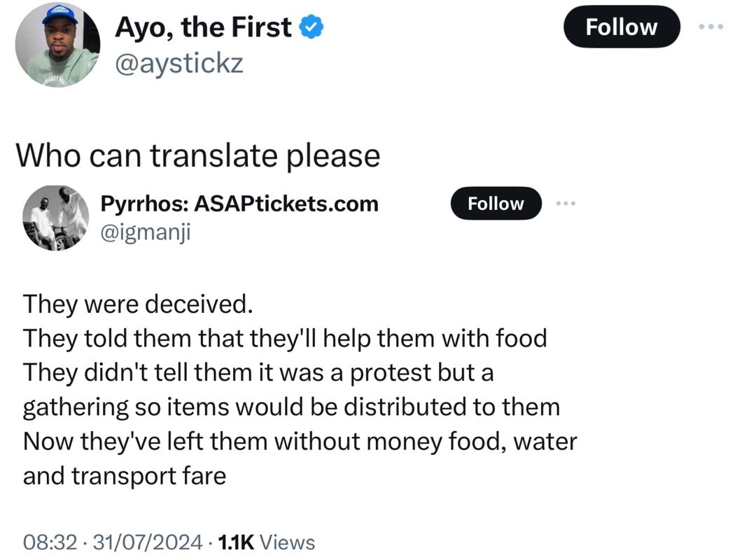
Task: Click the blue verified badge
Action: pyautogui.click(x=311, y=27)
